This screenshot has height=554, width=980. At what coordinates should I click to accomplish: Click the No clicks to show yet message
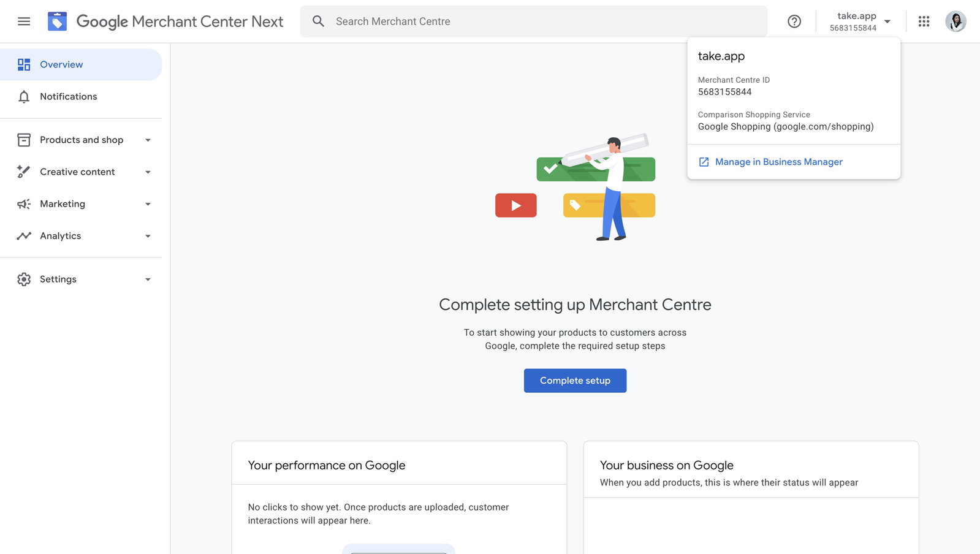378,514
